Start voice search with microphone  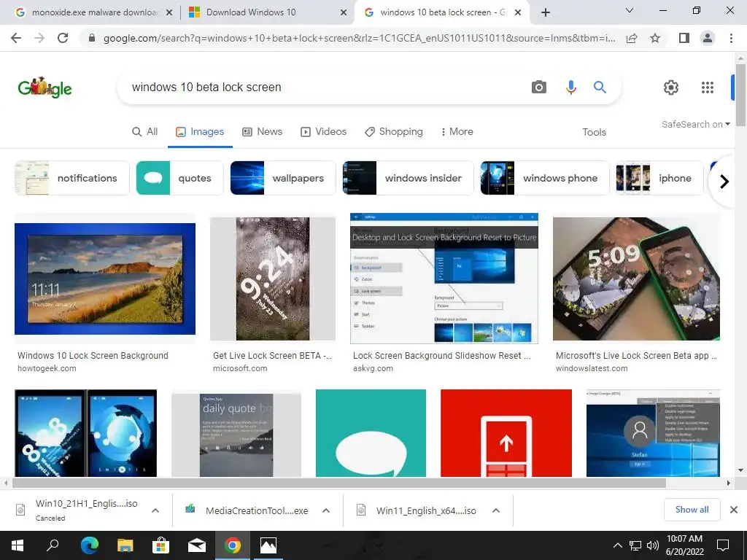pyautogui.click(x=570, y=87)
